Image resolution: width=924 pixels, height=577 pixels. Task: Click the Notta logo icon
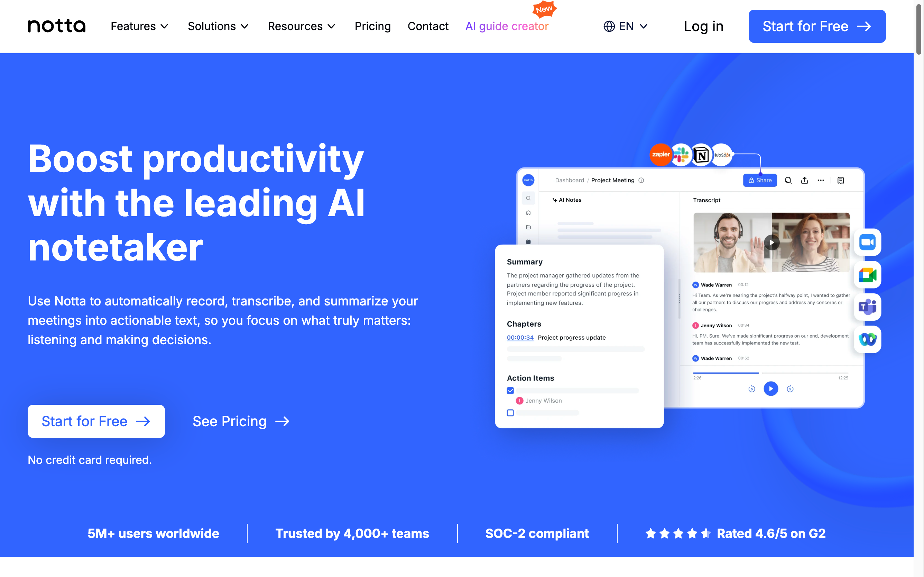56,27
